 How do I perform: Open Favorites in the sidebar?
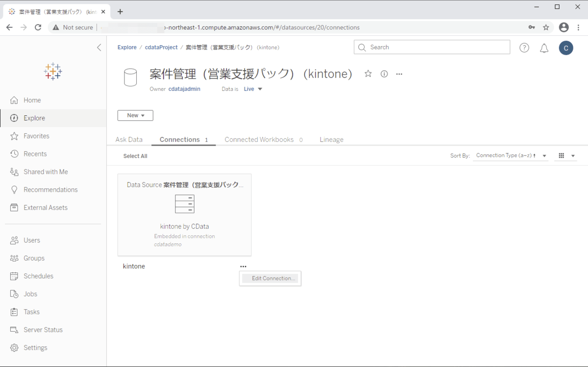pyautogui.click(x=53, y=136)
